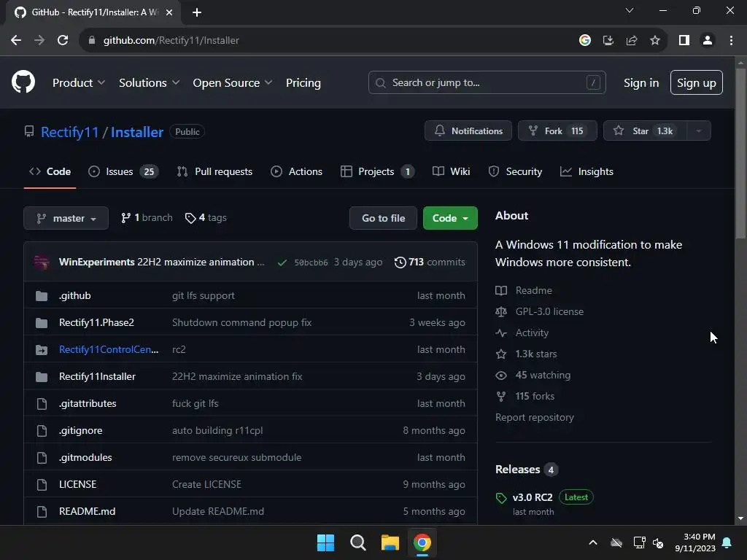Image resolution: width=747 pixels, height=560 pixels.
Task: Switch to the Wiki tab
Action: coord(451,171)
